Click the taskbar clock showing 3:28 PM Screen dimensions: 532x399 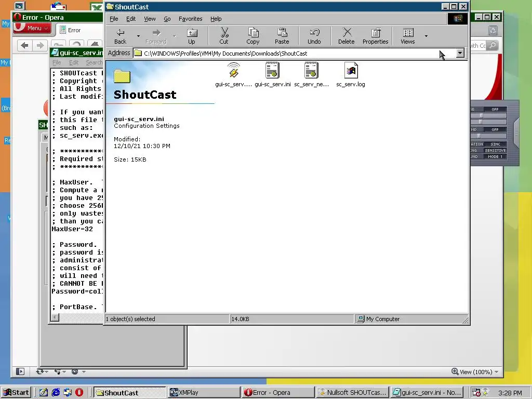tap(511, 393)
